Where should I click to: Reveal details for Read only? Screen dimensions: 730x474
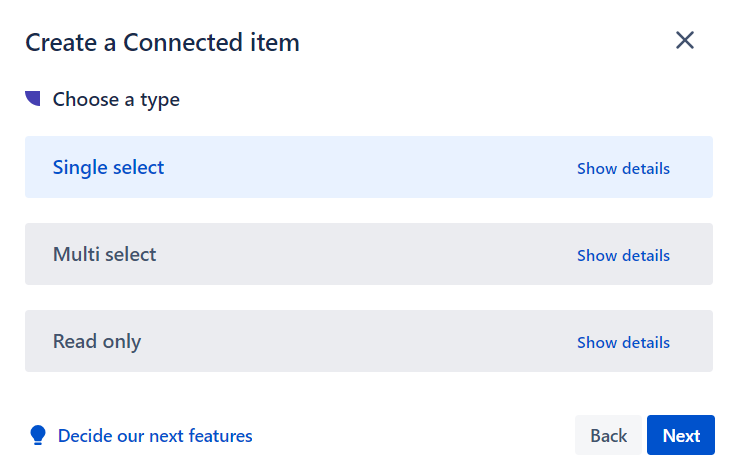coord(623,342)
